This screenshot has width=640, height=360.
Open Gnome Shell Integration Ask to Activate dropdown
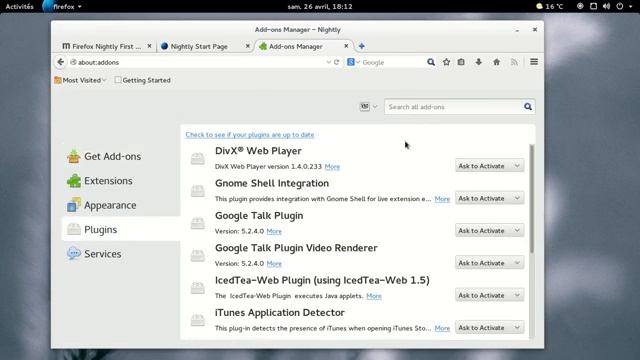point(489,198)
